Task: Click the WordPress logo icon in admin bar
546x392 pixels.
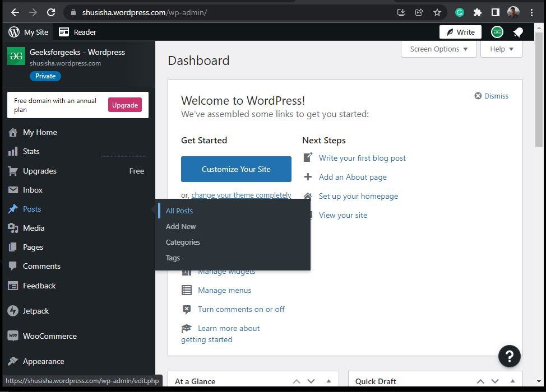Action: click(x=14, y=32)
